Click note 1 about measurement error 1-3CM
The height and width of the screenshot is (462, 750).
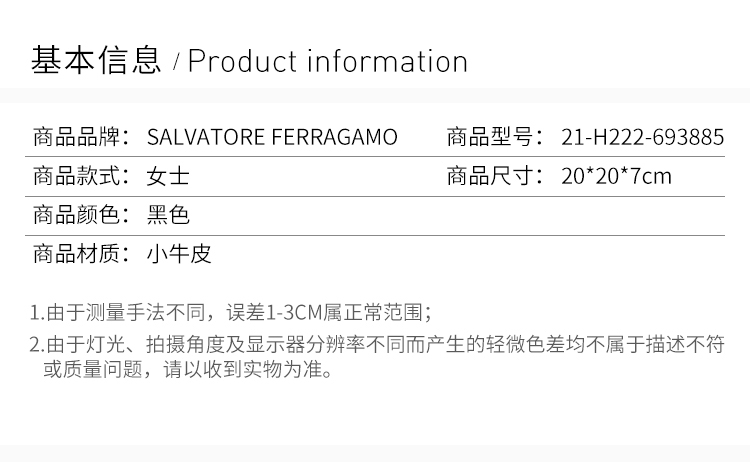pyautogui.click(x=231, y=313)
